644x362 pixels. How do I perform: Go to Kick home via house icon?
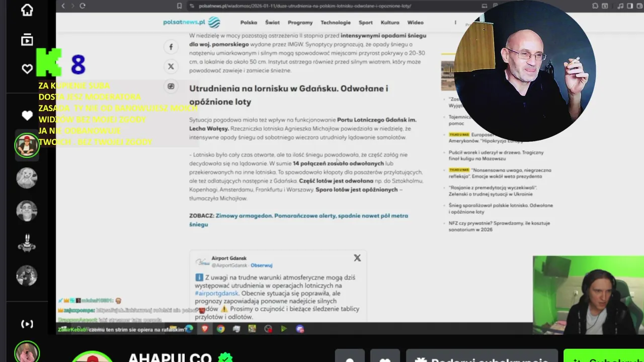[27, 10]
